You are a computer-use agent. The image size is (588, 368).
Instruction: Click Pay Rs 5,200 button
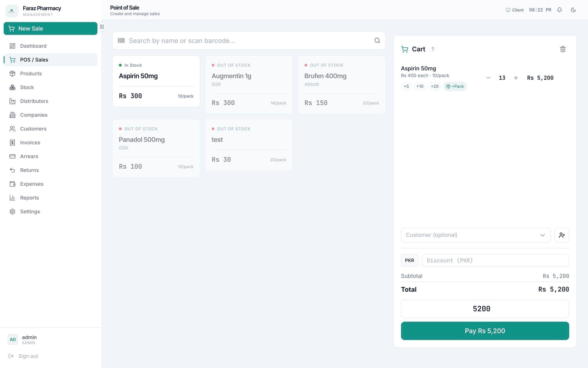click(x=485, y=331)
